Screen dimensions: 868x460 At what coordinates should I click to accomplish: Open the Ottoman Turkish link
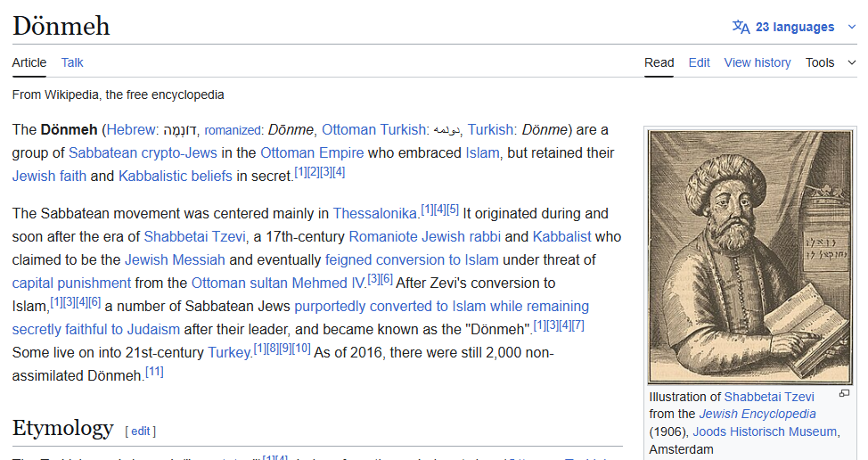click(x=373, y=129)
